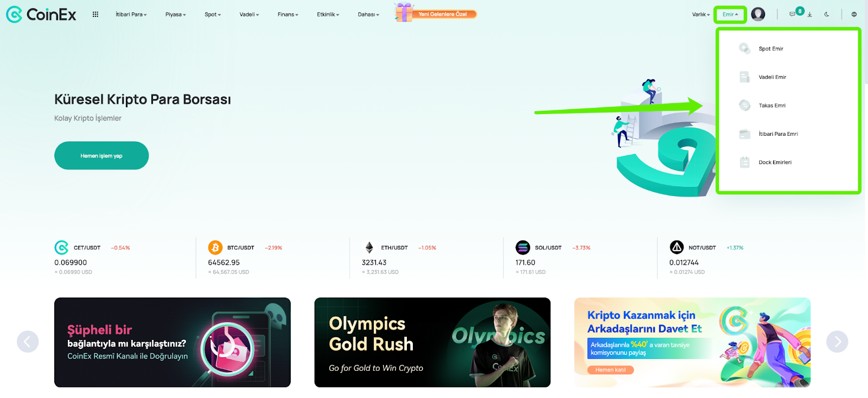Screen dimensions: 868x398
Task: Select Takas Emri from the menu
Action: (x=788, y=105)
